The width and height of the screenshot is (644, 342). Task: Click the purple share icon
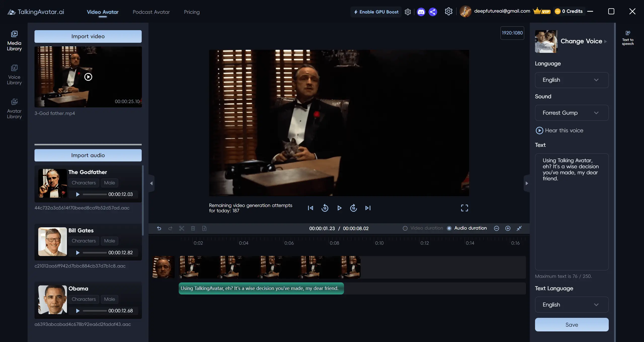[433, 12]
